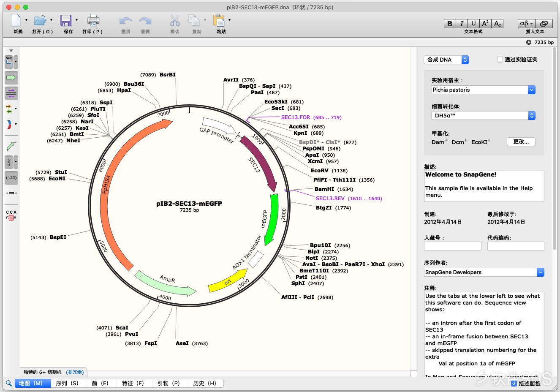Enable the 通过实验证实 checkbox

tap(500, 60)
